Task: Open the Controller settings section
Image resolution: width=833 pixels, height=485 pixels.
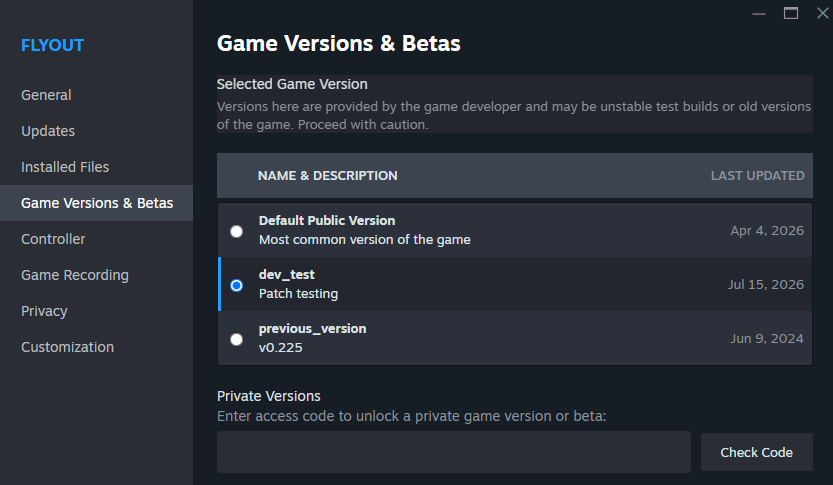Action: [53, 239]
